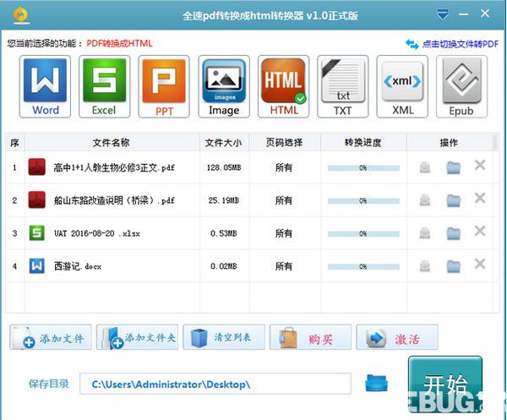Screen dimensions: 507x420
Task: Open output file for 西游记.docx row
Action: pos(425,266)
